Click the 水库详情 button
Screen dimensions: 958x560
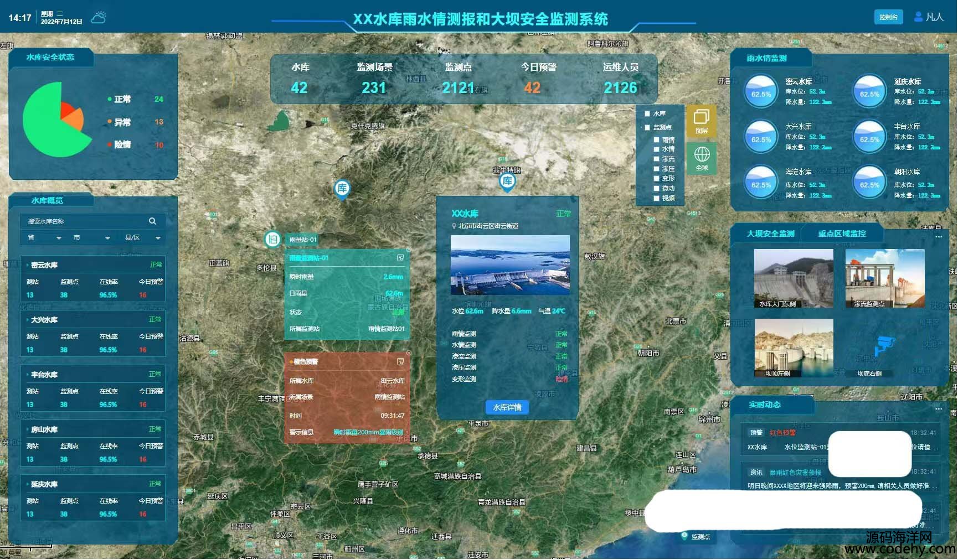pos(507,407)
